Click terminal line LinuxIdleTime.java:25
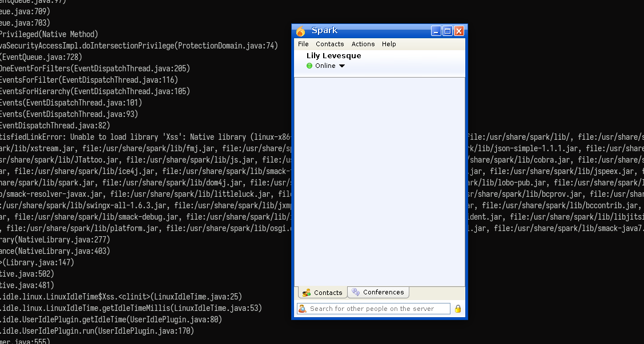Image resolution: width=644 pixels, height=344 pixels. 121,297
